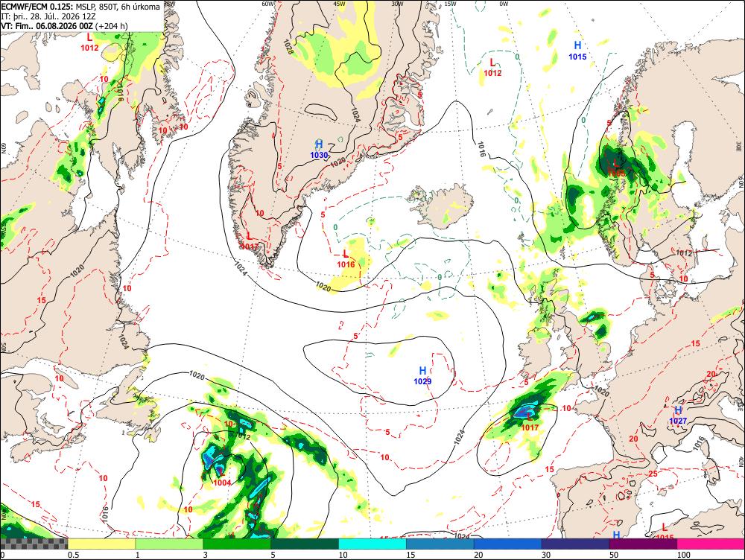The height and width of the screenshot is (560, 745).
Task: Click the dark purple 30–50 legend swatch
Action: click(575, 544)
